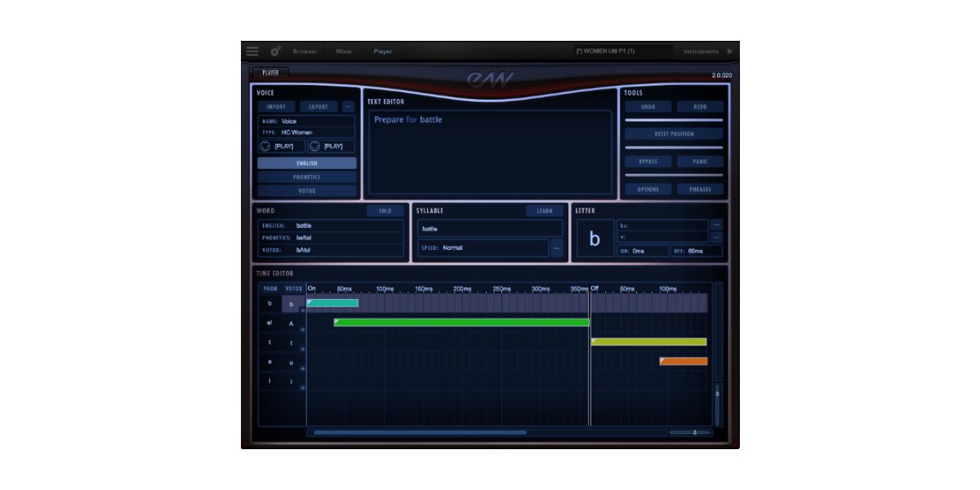Click the plus icon on the 'eI' phoneme row
Image resolution: width=980 pixels, height=490 pixels.
(302, 329)
